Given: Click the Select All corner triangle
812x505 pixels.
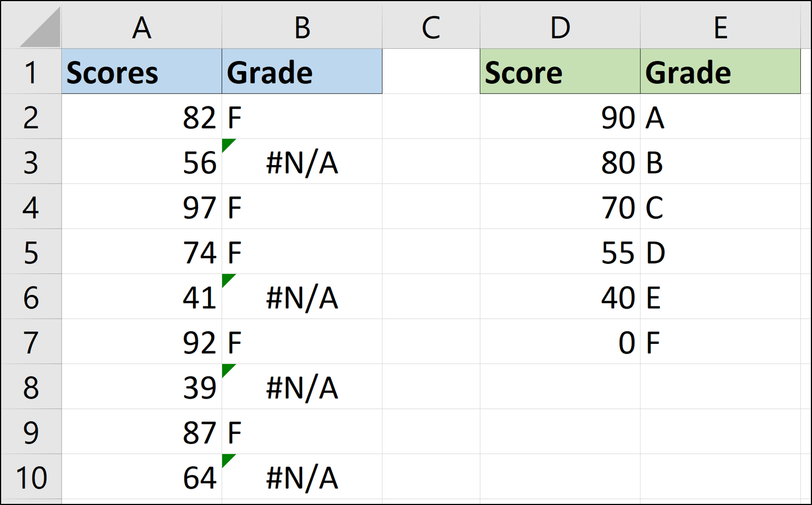Looking at the screenshot, I should point(40,28).
